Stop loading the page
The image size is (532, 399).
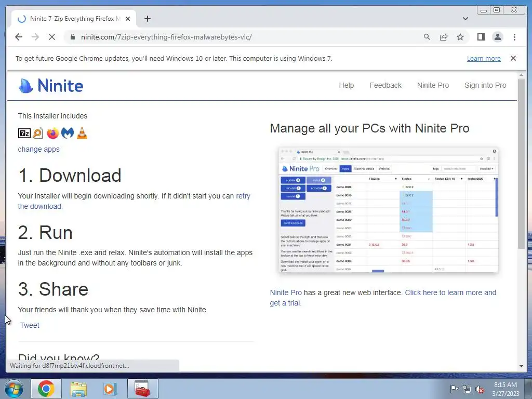click(x=52, y=37)
